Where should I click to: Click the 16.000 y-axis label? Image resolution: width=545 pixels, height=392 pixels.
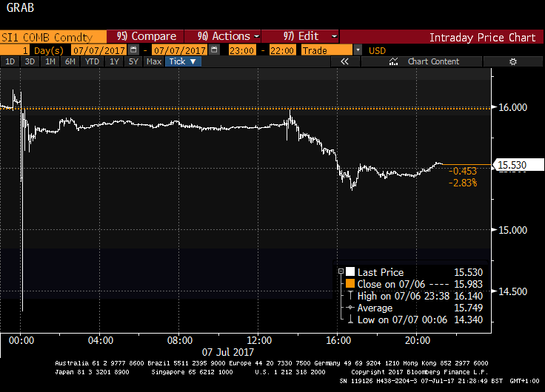tap(512, 107)
